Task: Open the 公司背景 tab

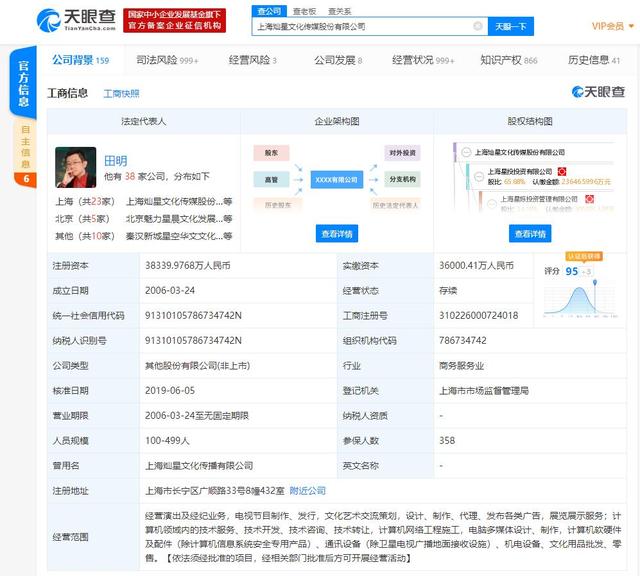Action: (80, 60)
